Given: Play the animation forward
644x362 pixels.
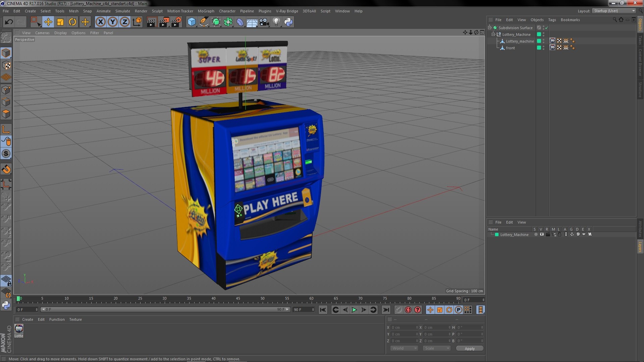Looking at the screenshot, I should [354, 310].
